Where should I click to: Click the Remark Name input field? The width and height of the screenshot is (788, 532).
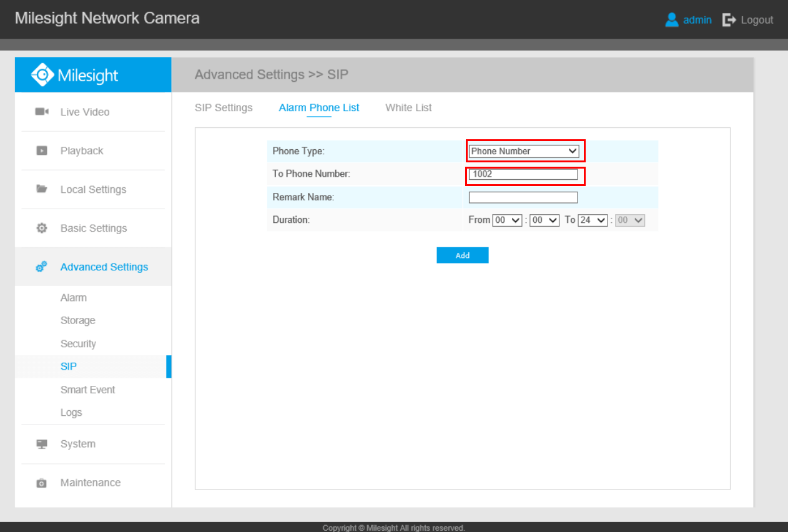click(523, 197)
